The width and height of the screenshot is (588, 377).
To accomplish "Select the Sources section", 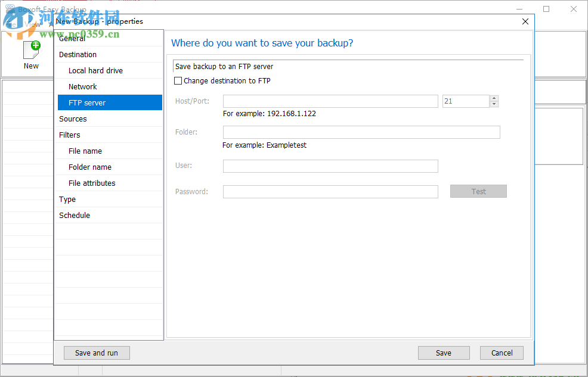I will pyautogui.click(x=73, y=119).
